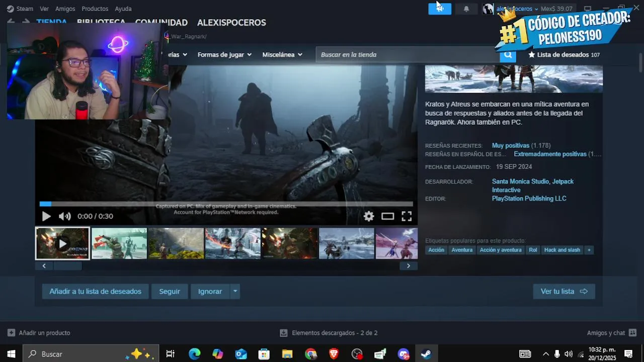644x362 pixels.
Task: Click the Hack and slash tag
Action: [x=562, y=250]
